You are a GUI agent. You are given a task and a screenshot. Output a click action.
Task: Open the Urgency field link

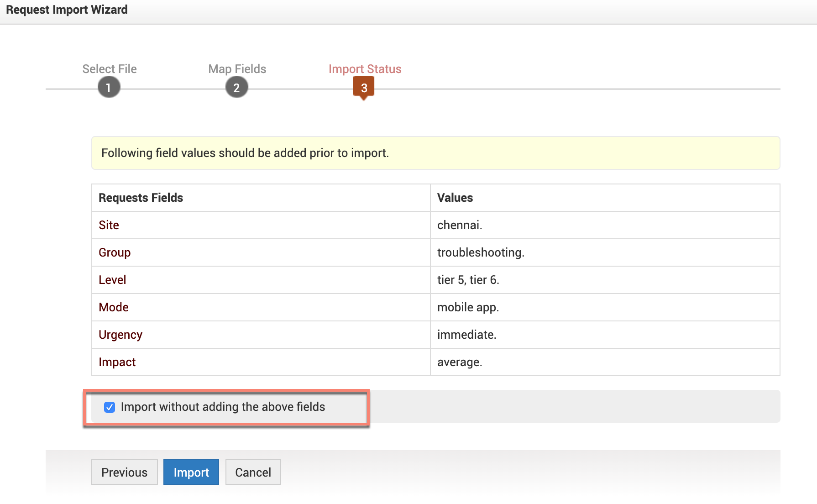[120, 335]
